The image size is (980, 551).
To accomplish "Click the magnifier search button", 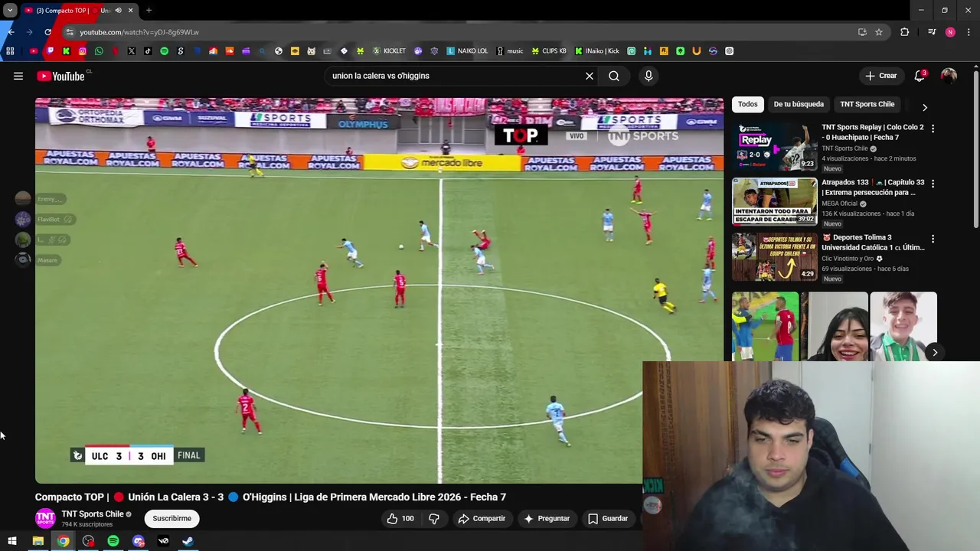I will click(614, 76).
